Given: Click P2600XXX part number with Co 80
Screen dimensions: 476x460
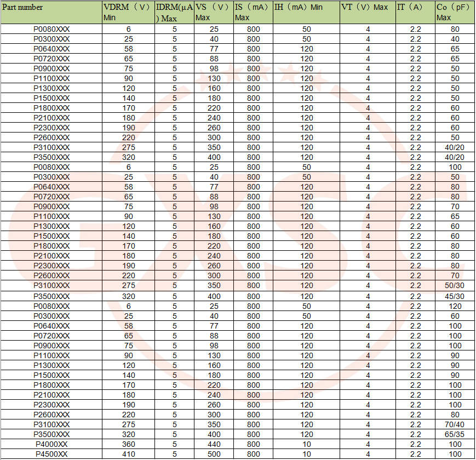Looking at the screenshot, I should tap(51, 415).
